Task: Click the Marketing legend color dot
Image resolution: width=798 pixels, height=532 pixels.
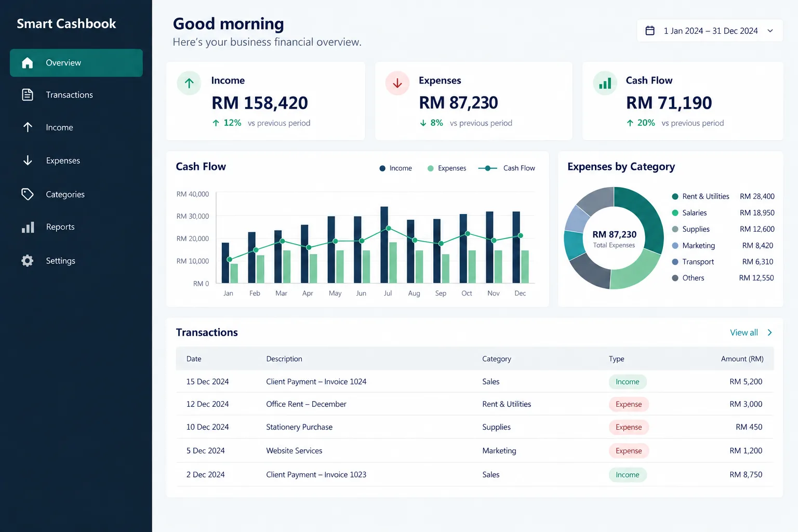Action: 675,245
